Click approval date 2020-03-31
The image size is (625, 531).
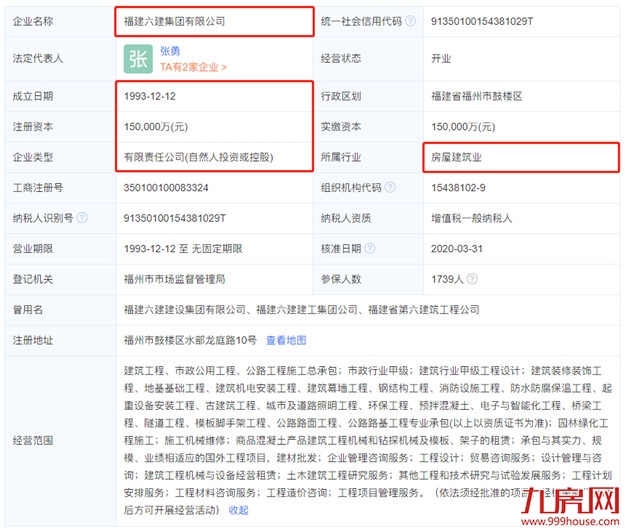[457, 248]
